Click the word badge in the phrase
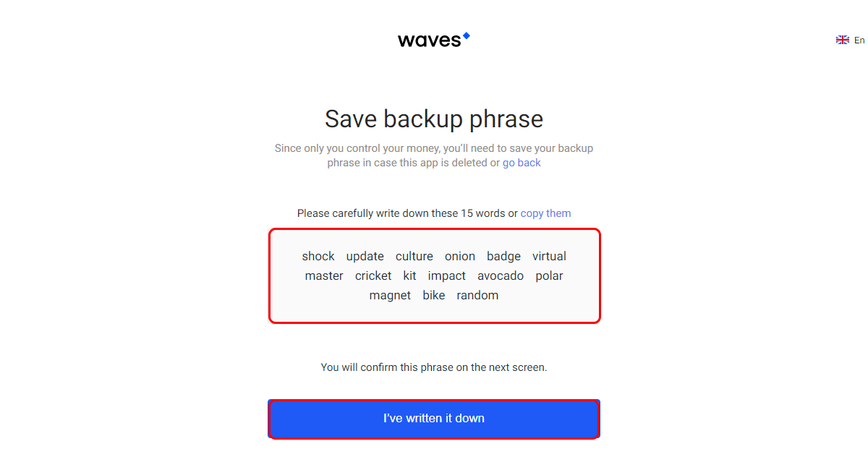 (503, 257)
